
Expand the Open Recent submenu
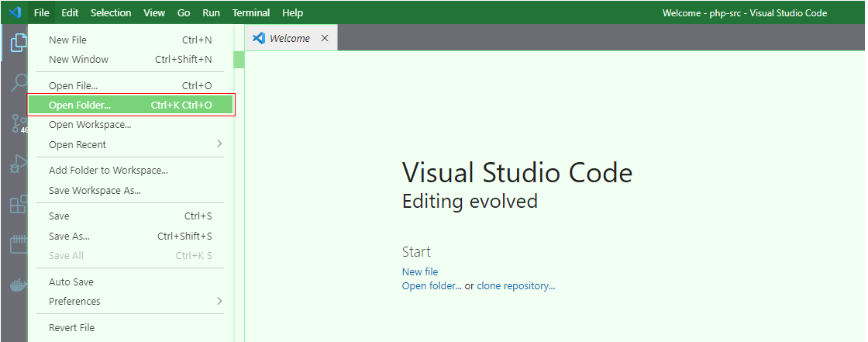click(x=131, y=144)
